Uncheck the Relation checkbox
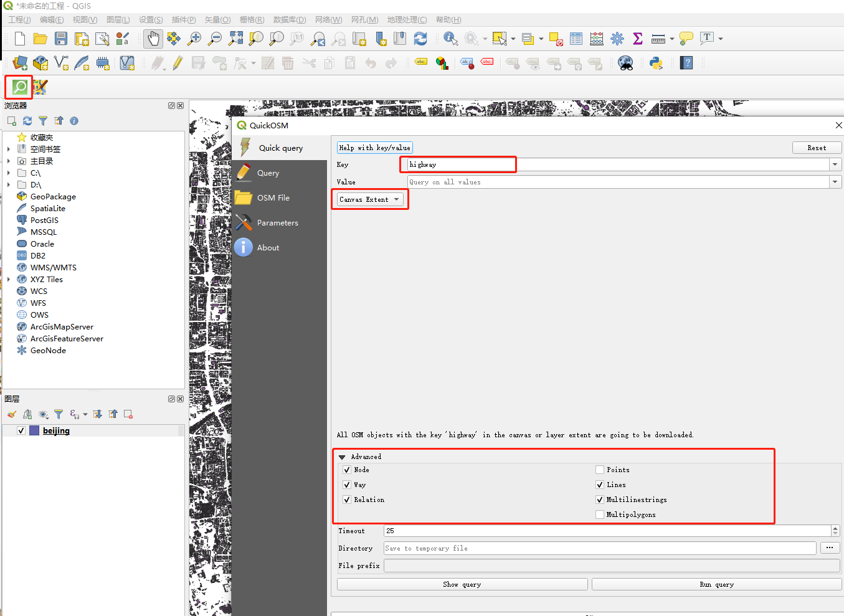 click(x=347, y=500)
